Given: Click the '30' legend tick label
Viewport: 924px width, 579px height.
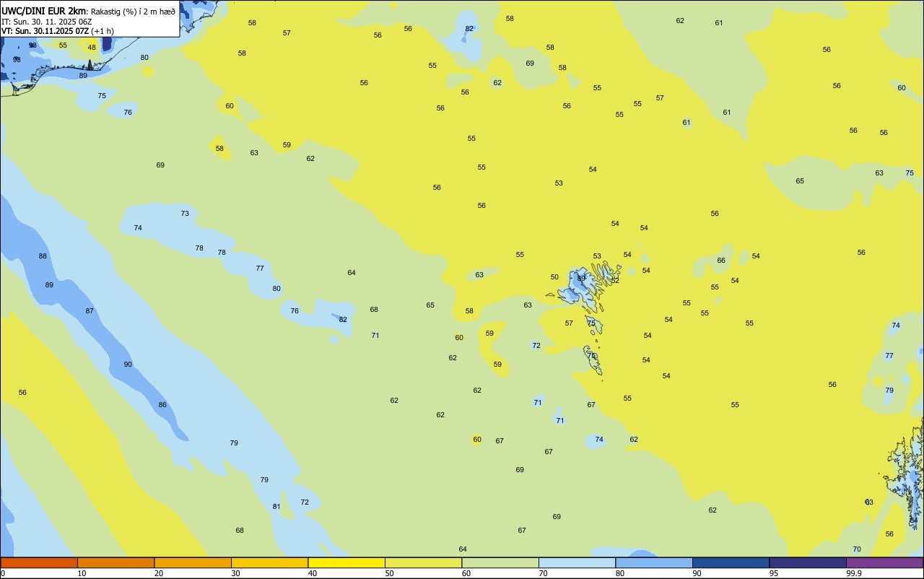Looking at the screenshot, I should tap(235, 573).
